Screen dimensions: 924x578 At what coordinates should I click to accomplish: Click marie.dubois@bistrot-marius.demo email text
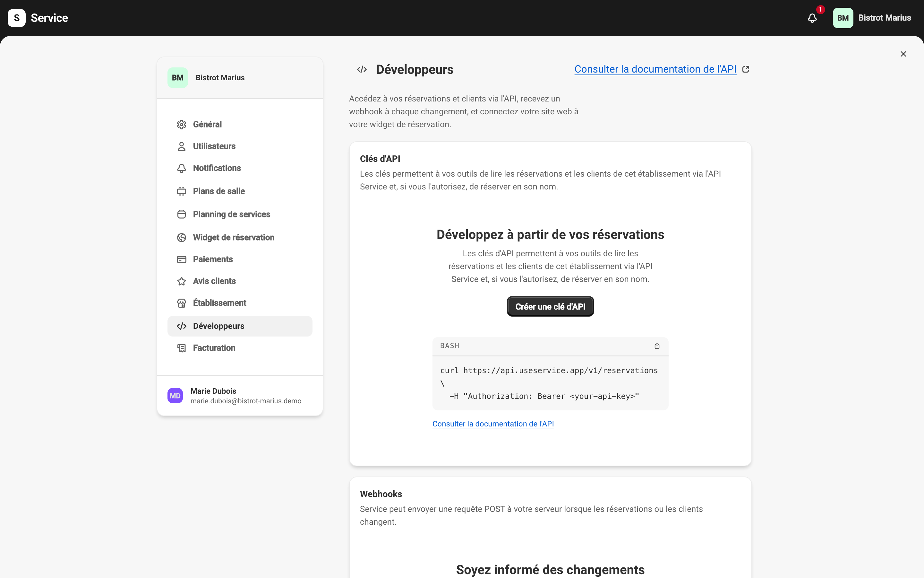coord(246,401)
